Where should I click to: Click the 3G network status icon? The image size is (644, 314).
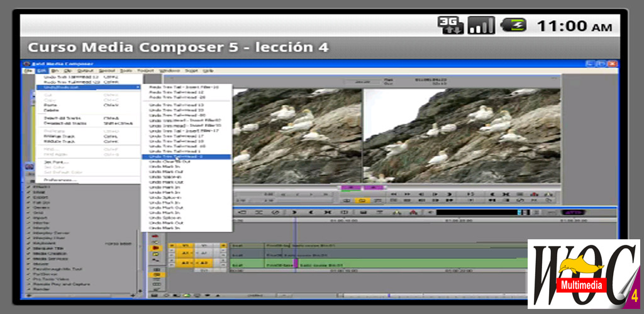click(450, 25)
